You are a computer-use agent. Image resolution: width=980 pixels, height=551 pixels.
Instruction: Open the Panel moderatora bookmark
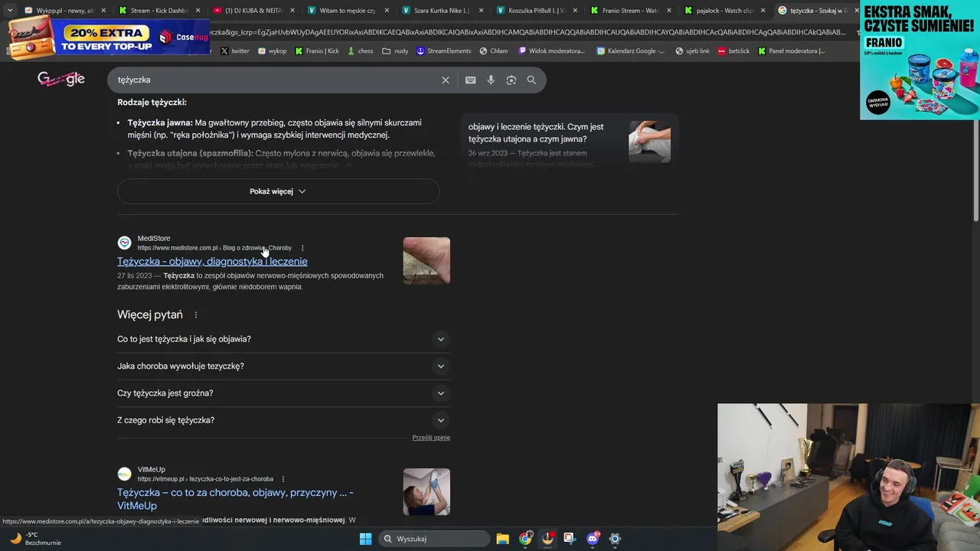(x=791, y=51)
